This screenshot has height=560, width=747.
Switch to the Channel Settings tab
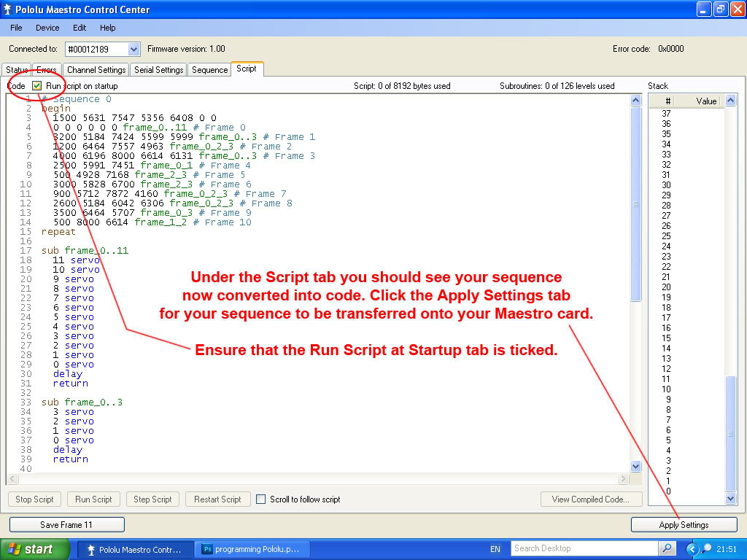pyautogui.click(x=96, y=69)
